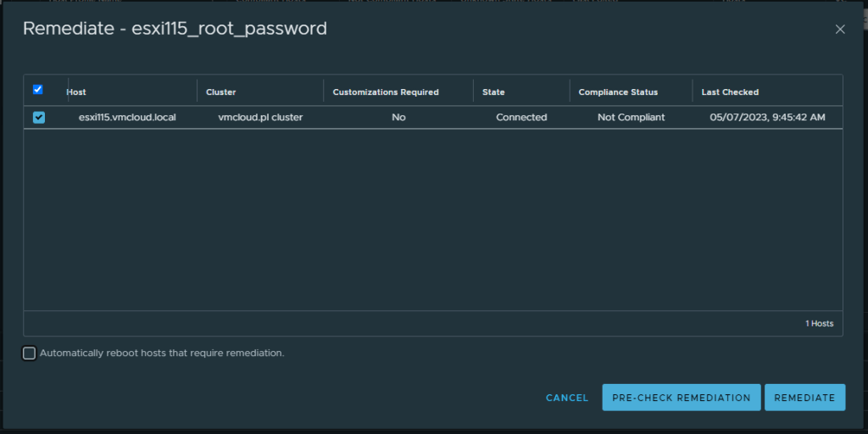Toggle the select-all hosts header checkbox
Image resolution: width=868 pixels, height=434 pixels.
pos(37,90)
